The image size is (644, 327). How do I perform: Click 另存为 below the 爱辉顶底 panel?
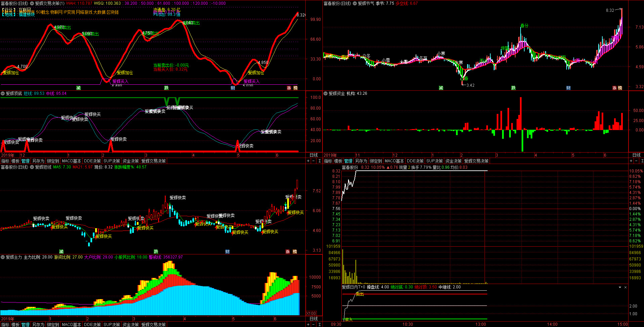click(x=38, y=161)
